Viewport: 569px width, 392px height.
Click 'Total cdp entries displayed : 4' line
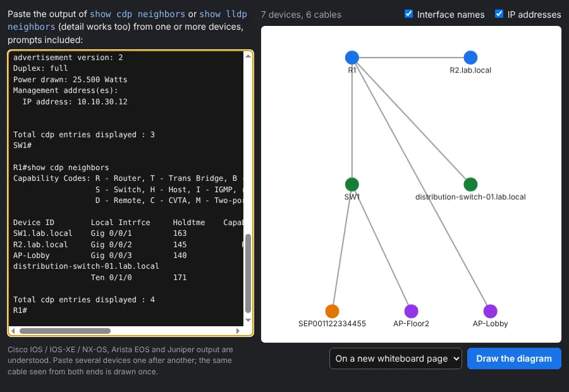pyautogui.click(x=84, y=300)
